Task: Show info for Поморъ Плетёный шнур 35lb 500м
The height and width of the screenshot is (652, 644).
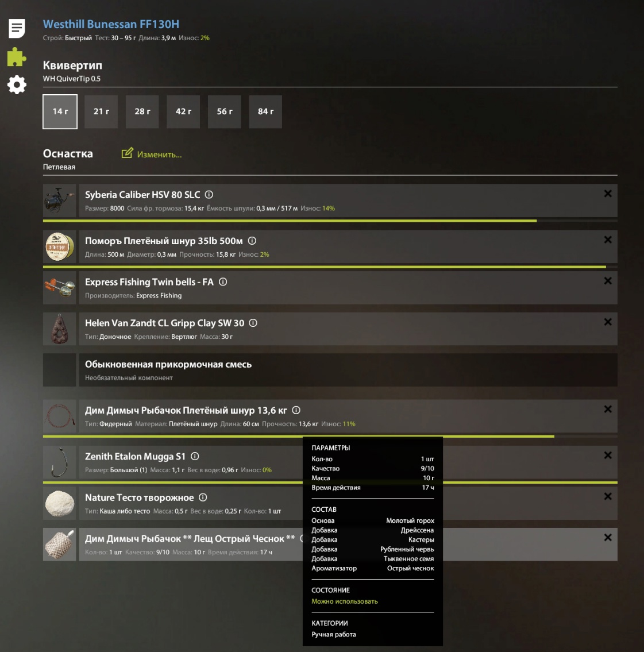Action: click(252, 241)
